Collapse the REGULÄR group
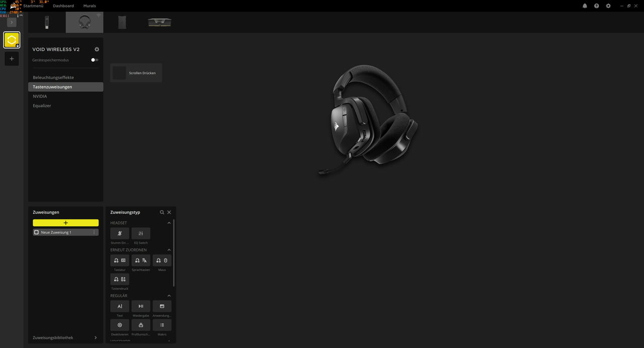 coord(169,296)
